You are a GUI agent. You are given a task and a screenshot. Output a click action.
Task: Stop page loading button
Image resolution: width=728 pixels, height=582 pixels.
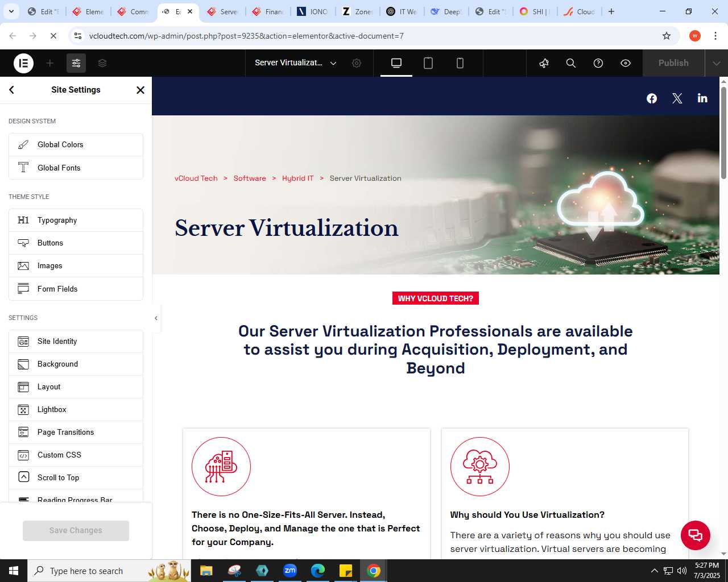(x=53, y=36)
